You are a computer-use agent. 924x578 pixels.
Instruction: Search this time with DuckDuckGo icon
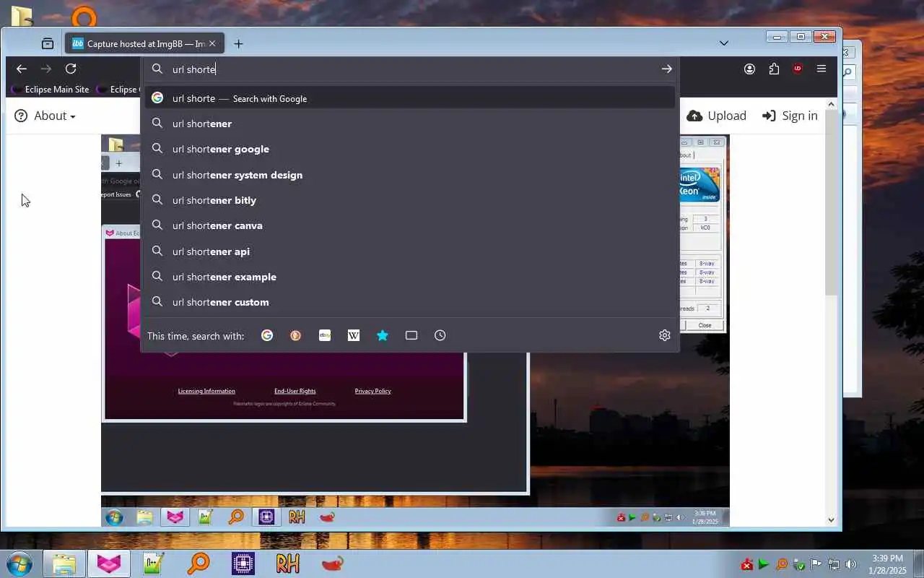pyautogui.click(x=296, y=335)
